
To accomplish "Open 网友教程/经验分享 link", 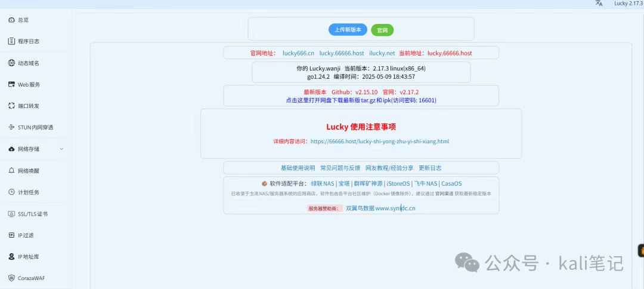I will coord(389,168).
